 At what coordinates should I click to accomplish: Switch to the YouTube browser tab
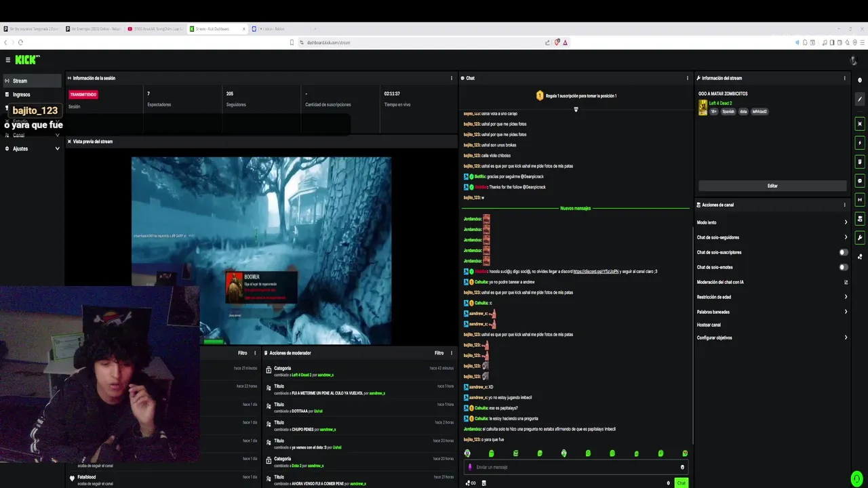coord(157,29)
